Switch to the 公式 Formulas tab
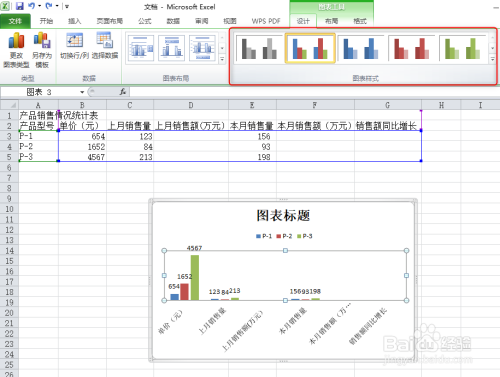Viewport: 500px width, 377px height. click(x=145, y=21)
